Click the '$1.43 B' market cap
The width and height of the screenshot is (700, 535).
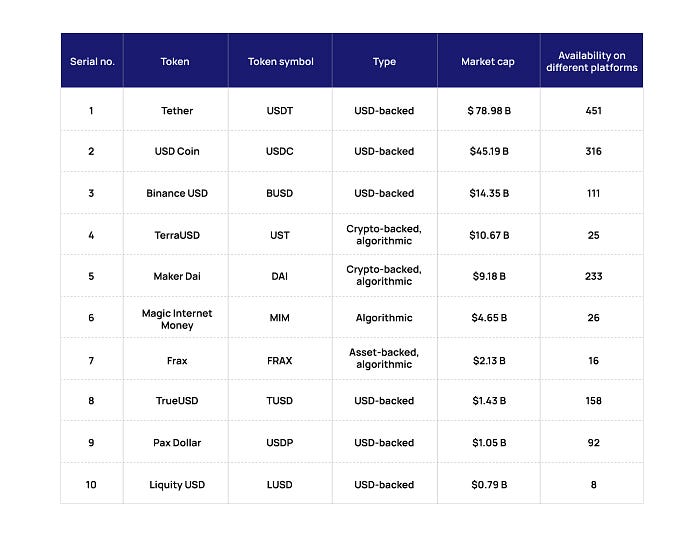coord(489,401)
